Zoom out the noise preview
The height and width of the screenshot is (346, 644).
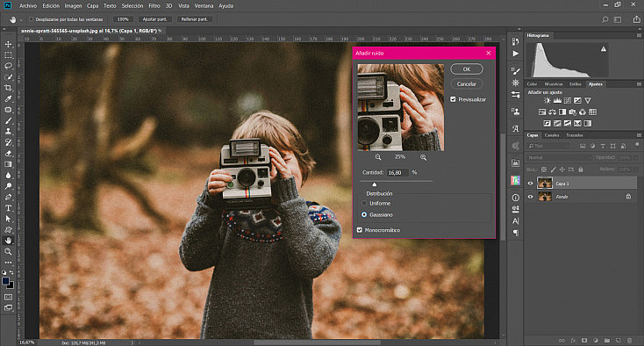[x=378, y=157]
